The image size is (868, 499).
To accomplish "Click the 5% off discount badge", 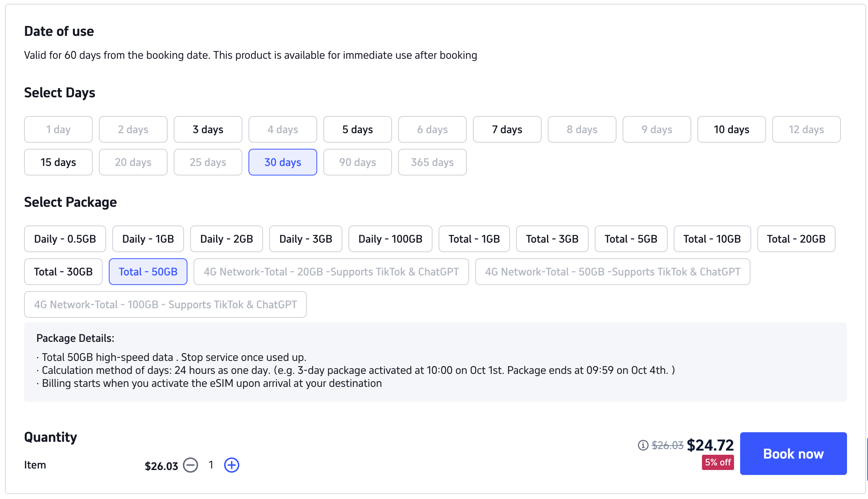I will (718, 462).
